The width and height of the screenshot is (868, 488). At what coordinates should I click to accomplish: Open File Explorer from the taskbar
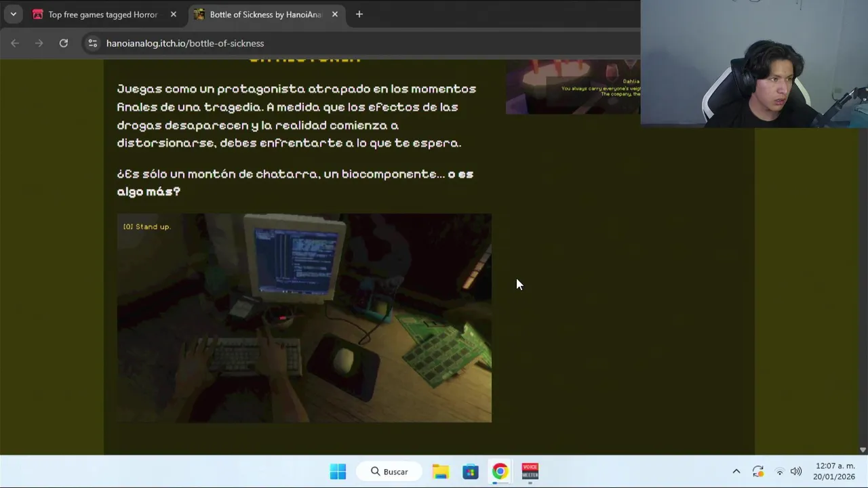pos(441,472)
